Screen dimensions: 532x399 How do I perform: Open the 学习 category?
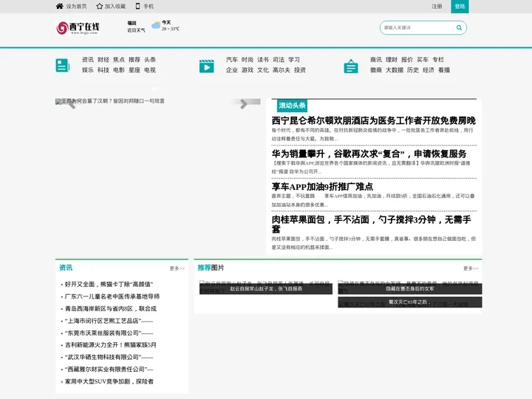[x=294, y=60]
